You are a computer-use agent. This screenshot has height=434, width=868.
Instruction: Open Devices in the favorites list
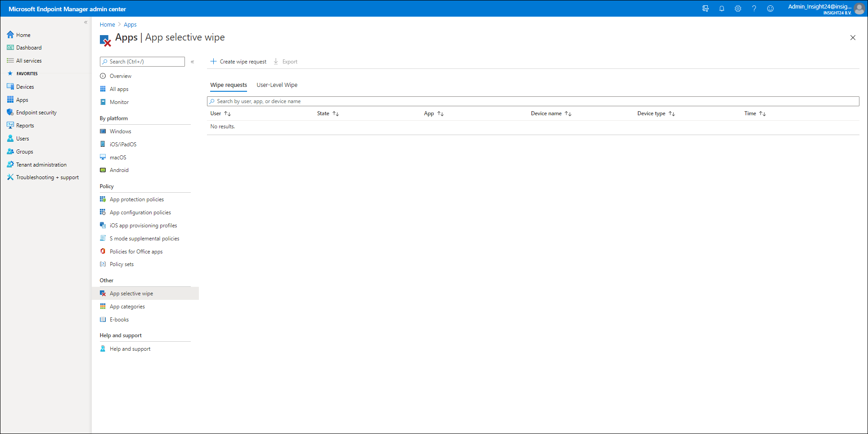click(x=25, y=87)
